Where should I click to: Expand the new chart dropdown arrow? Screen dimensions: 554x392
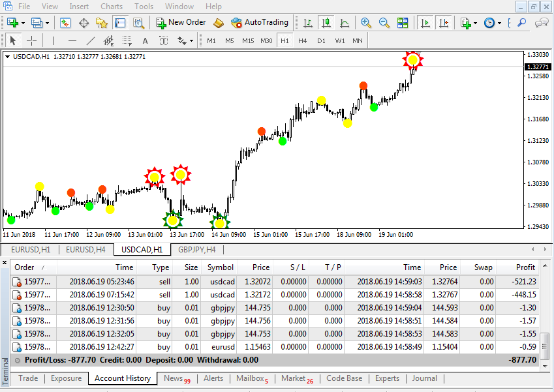(23, 23)
